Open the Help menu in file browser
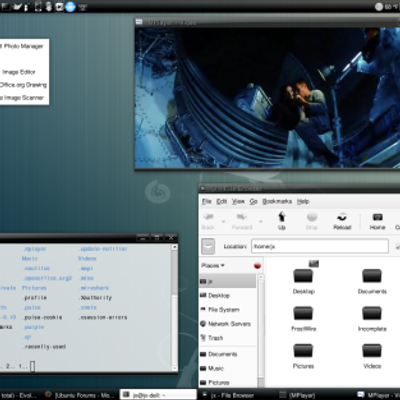The width and height of the screenshot is (400, 400). click(303, 201)
